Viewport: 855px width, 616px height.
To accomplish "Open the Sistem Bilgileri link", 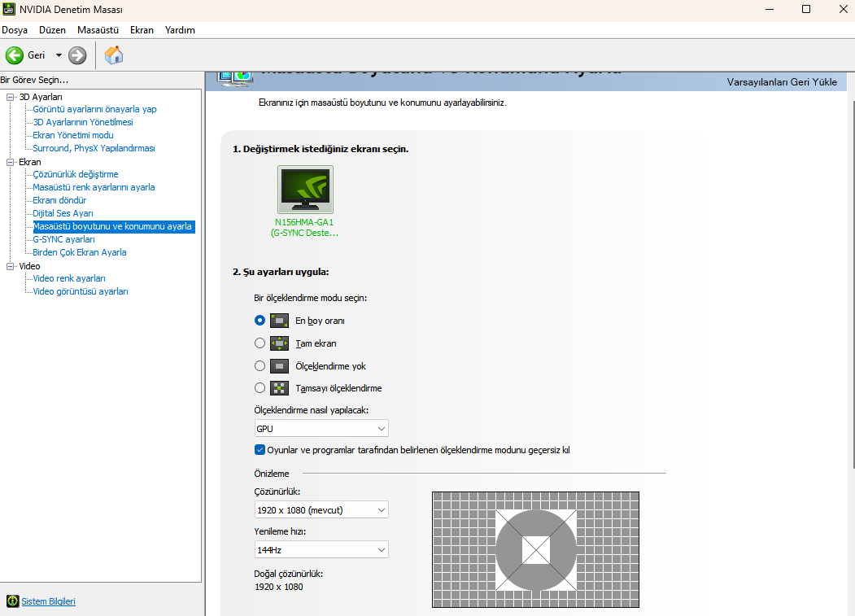I will pos(49,601).
